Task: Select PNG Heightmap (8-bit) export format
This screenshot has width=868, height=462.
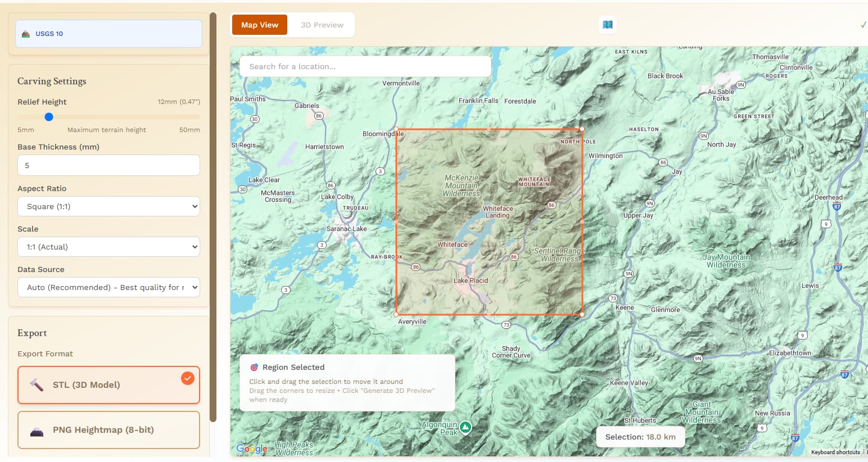Action: (108, 430)
